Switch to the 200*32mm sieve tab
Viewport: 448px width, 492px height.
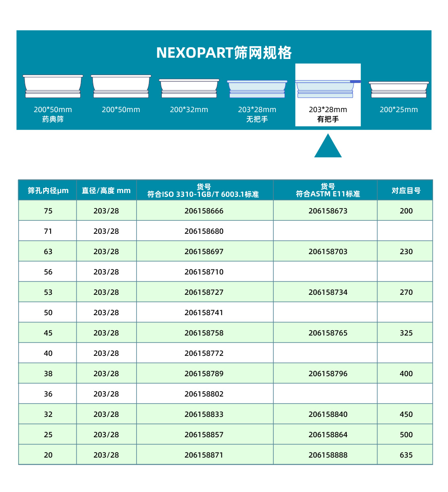click(x=189, y=96)
